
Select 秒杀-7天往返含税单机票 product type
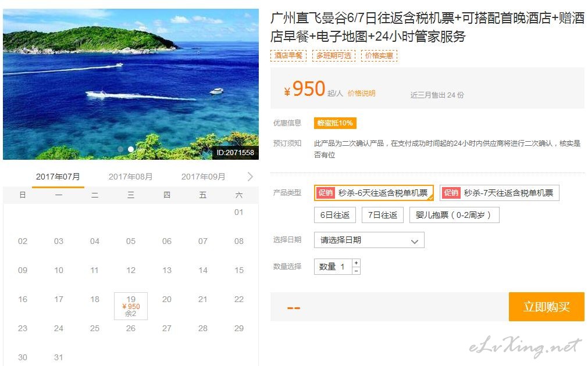tap(500, 193)
